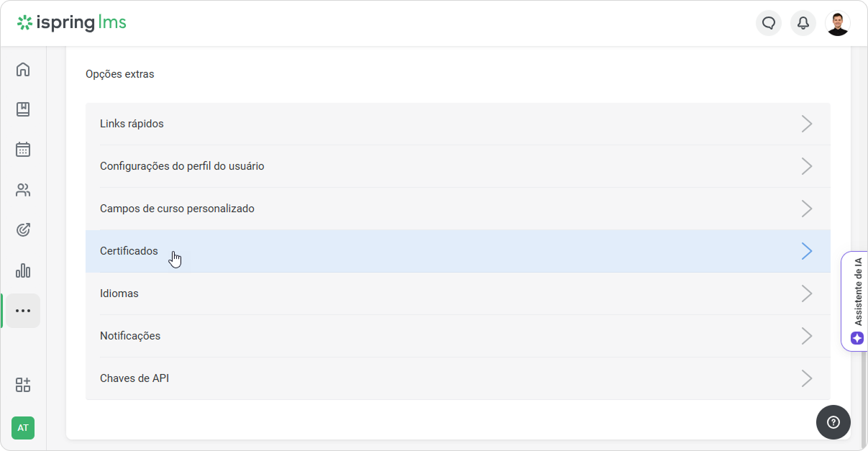Open the Home icon in sidebar
Image resolution: width=868 pixels, height=451 pixels.
pos(23,69)
